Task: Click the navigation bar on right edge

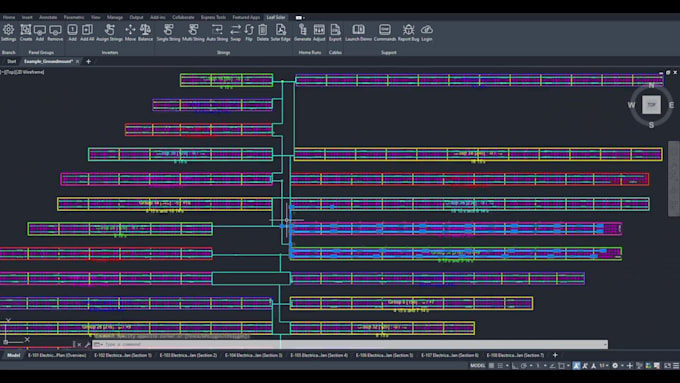Action: (673, 178)
